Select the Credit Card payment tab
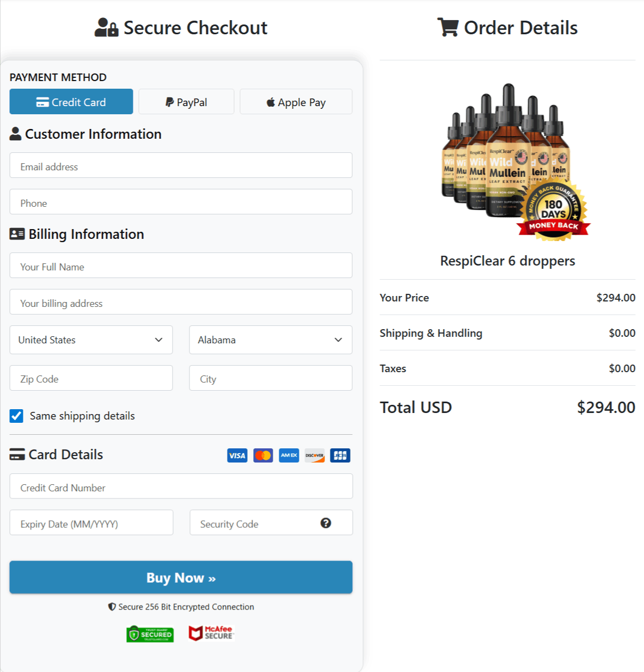 click(71, 102)
